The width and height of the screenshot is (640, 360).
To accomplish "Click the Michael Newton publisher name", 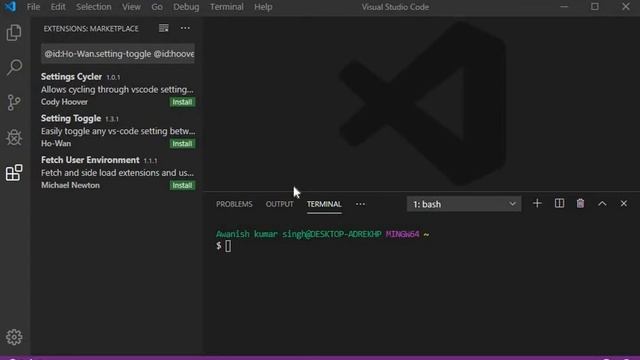I will 70,185.
